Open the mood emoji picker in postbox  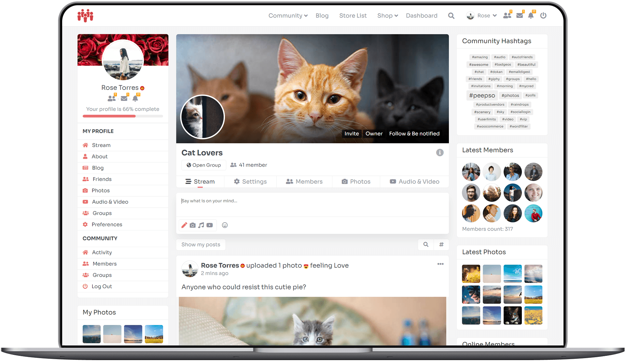point(225,225)
